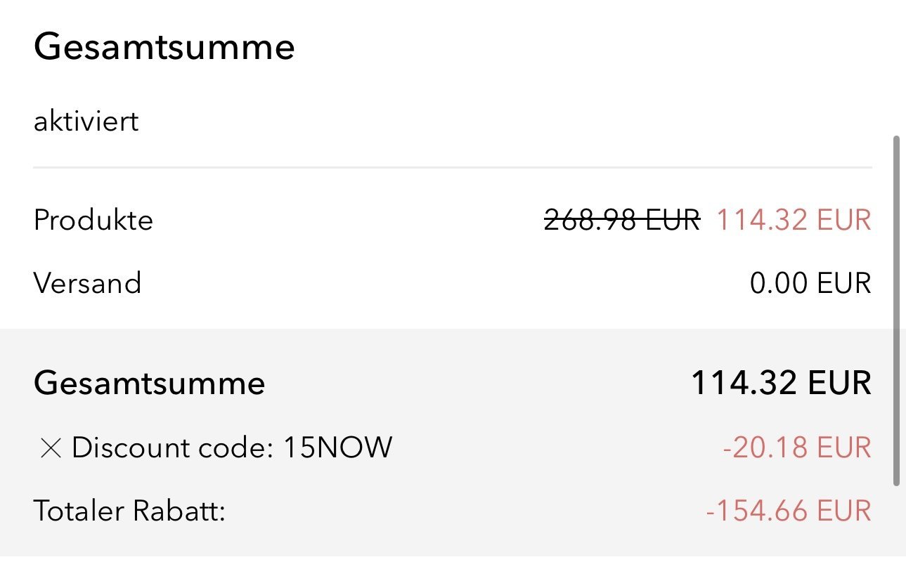Click the bold Gesamtsumme label in gray panel

click(x=149, y=384)
